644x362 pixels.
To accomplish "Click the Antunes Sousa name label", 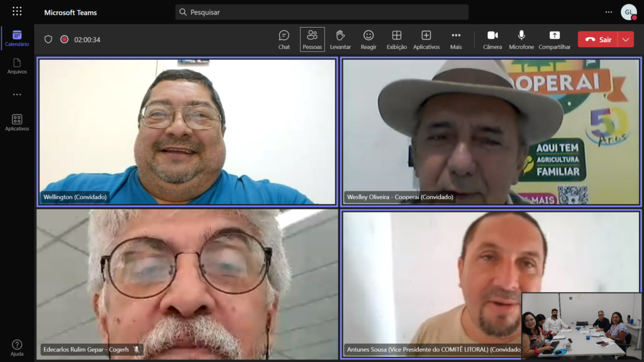I will point(433,349).
